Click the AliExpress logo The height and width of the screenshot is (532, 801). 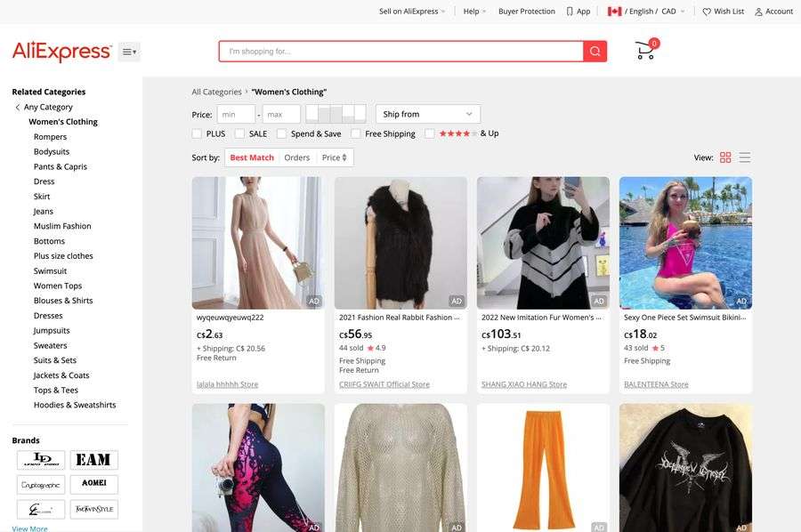[x=61, y=52]
